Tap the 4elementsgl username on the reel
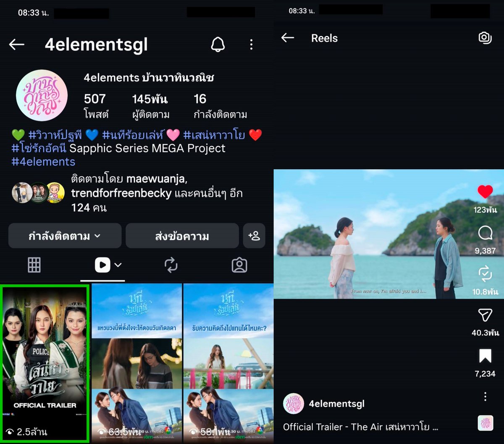 [x=337, y=404]
